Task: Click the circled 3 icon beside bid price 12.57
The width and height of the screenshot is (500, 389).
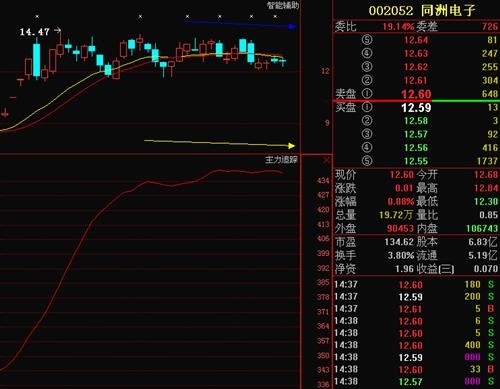Action: (x=367, y=134)
